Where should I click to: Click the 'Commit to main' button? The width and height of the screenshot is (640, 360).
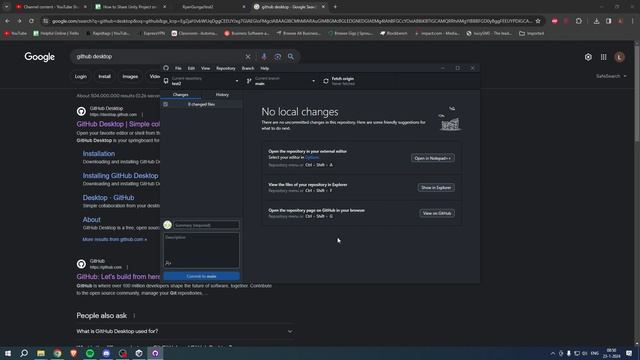tap(201, 276)
